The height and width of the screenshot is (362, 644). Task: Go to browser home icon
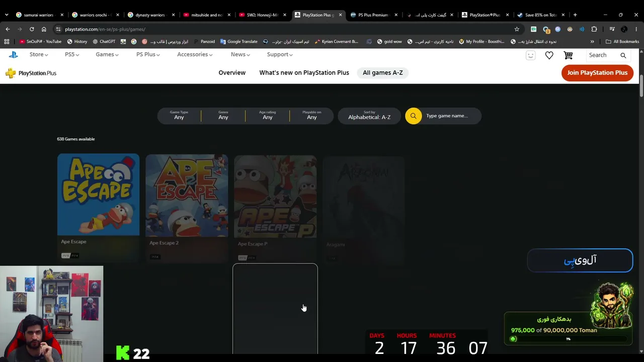pyautogui.click(x=44, y=29)
